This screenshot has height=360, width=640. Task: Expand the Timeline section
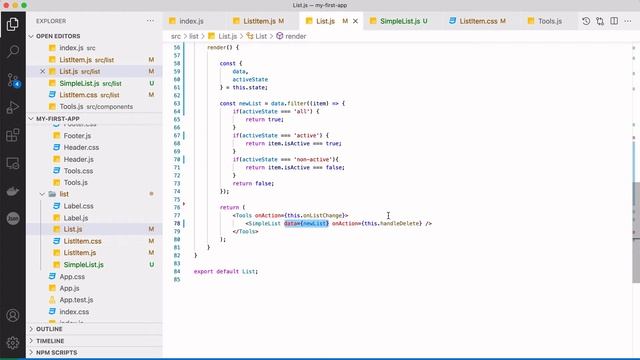[x=50, y=341]
